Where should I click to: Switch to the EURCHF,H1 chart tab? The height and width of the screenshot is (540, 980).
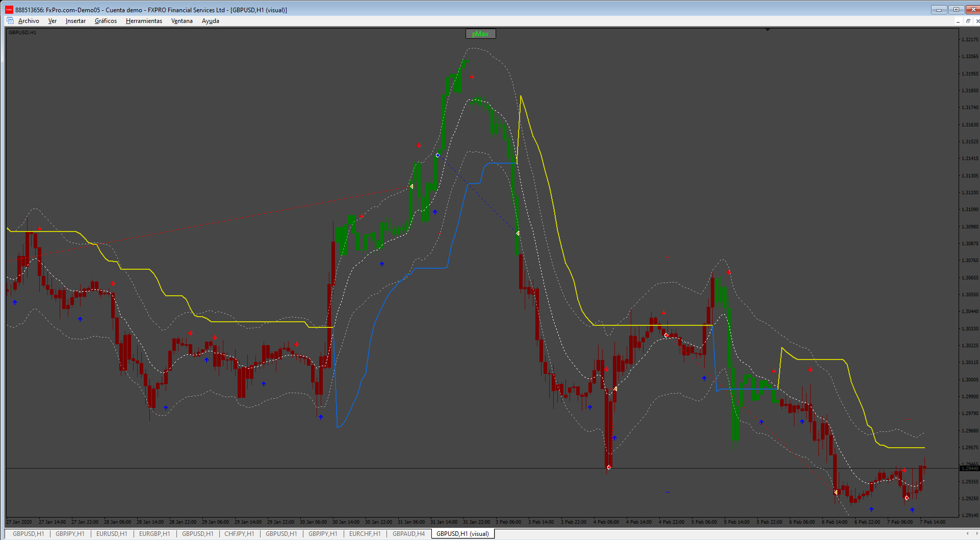[365, 534]
